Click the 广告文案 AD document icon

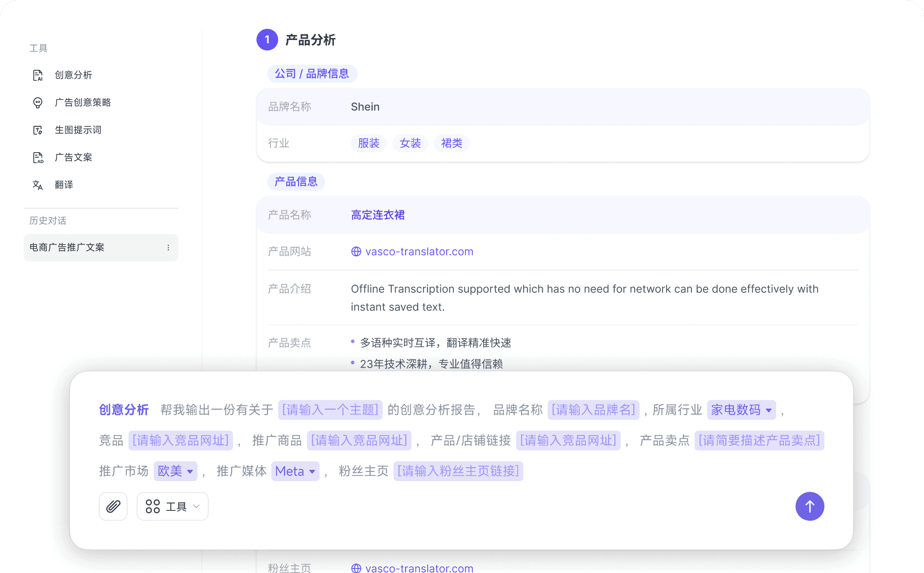(x=38, y=158)
